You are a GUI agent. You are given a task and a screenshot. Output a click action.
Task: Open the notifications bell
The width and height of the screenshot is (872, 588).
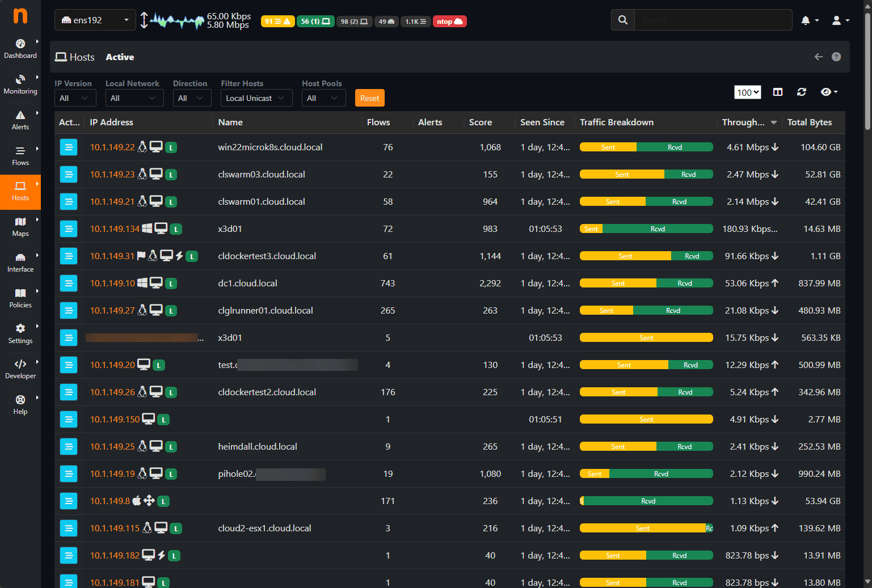click(x=806, y=20)
